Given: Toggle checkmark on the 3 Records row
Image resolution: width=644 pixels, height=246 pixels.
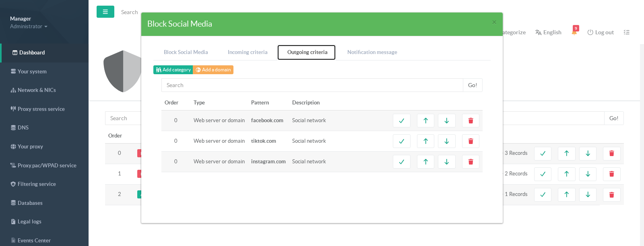Looking at the screenshot, I should click(x=543, y=153).
